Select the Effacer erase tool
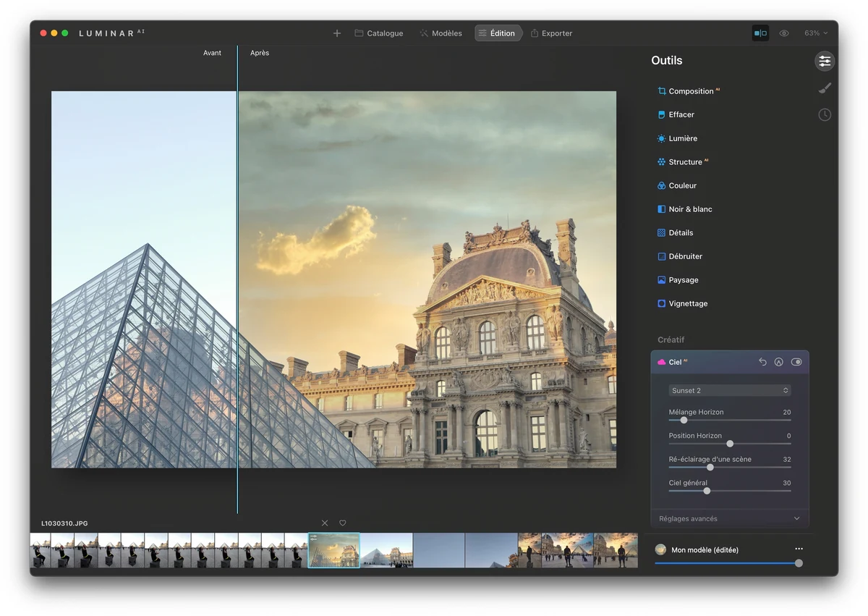This screenshot has width=868, height=616. click(x=676, y=114)
